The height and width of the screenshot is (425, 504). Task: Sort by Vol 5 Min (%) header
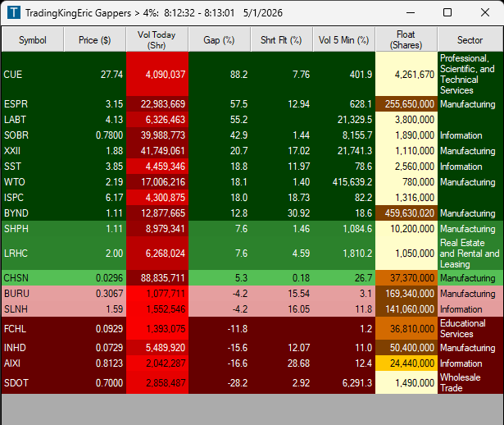tap(343, 40)
